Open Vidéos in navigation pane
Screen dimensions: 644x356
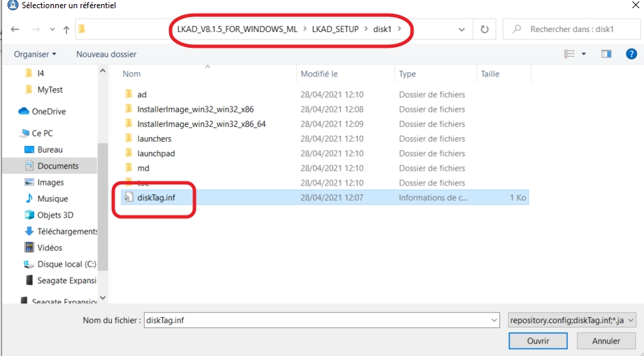[x=49, y=248]
